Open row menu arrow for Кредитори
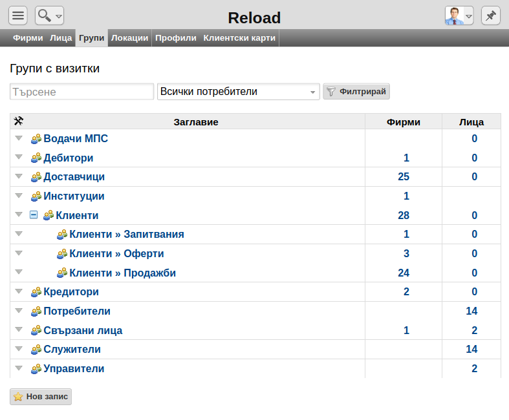The image size is (509, 420). click(19, 291)
